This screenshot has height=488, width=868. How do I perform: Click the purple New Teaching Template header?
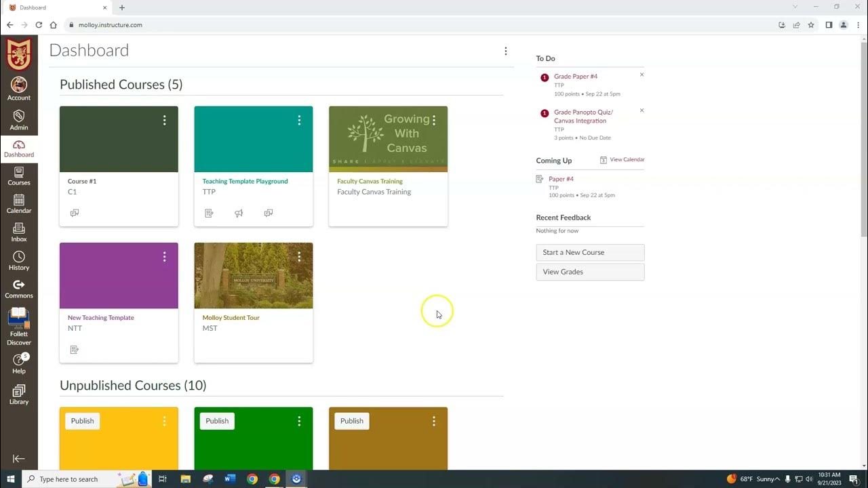coord(119,276)
